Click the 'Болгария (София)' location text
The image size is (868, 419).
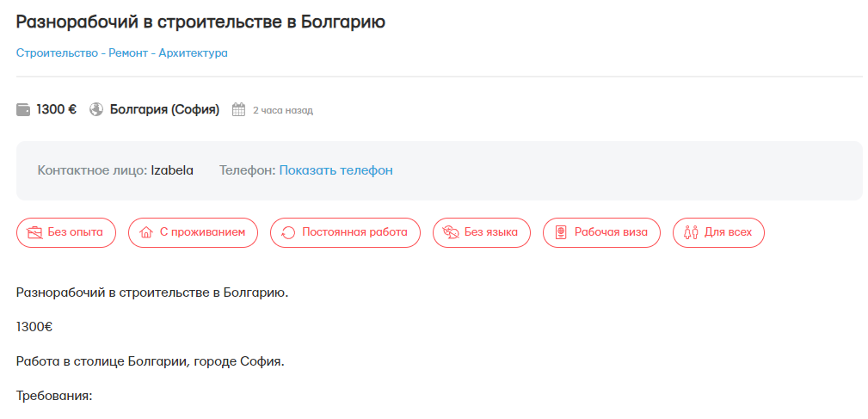164,110
